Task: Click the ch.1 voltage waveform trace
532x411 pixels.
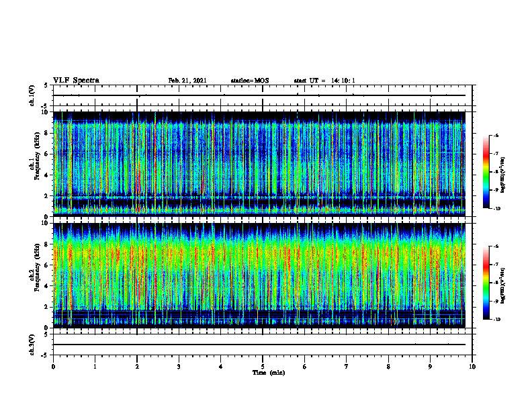Action: [259, 95]
